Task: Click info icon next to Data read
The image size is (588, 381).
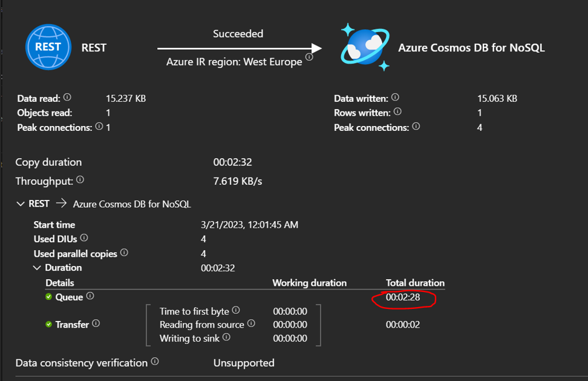Action: coord(67,98)
